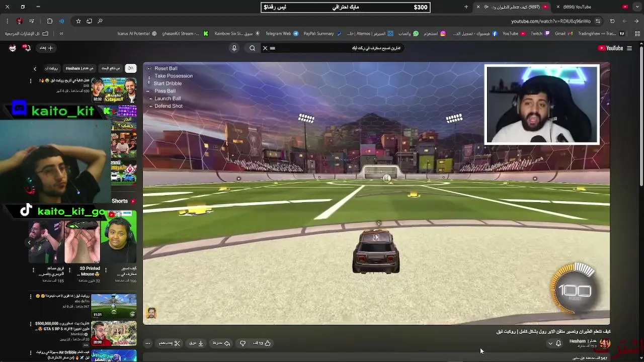Image resolution: width=644 pixels, height=362 pixels.
Task: Open 3D Printed Mouse short thumbnail
Action: 82,242
